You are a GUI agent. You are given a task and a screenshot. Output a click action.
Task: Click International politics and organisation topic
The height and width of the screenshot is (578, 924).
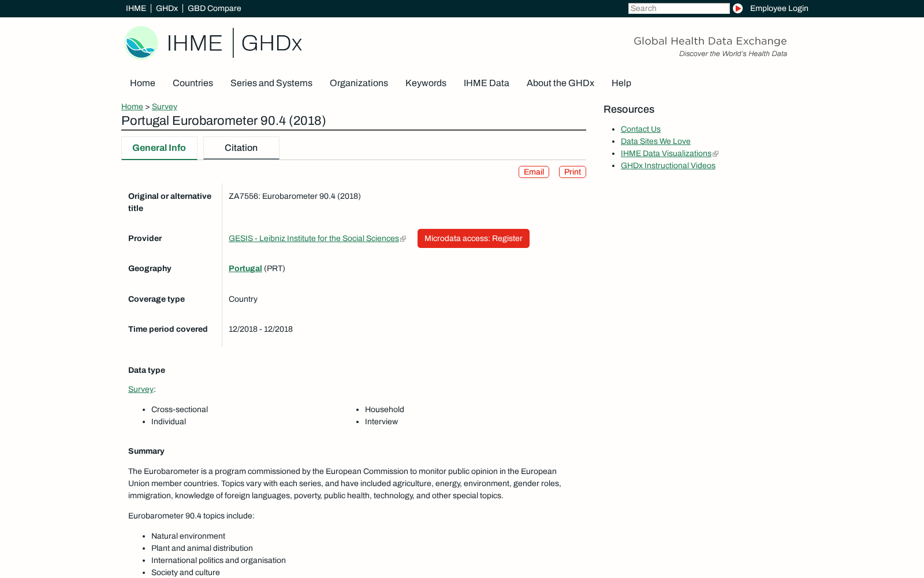coord(218,560)
